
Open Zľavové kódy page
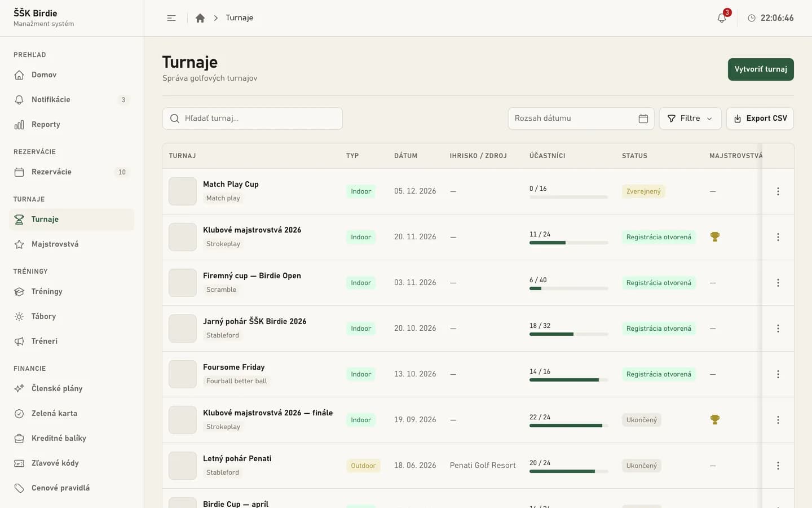(x=72, y=463)
